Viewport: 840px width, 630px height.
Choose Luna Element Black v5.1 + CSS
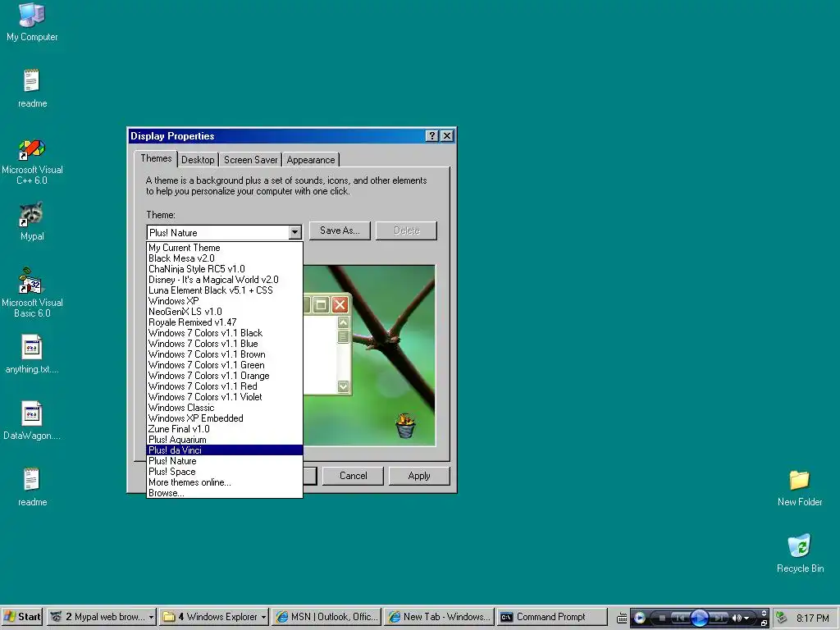pyautogui.click(x=225, y=290)
